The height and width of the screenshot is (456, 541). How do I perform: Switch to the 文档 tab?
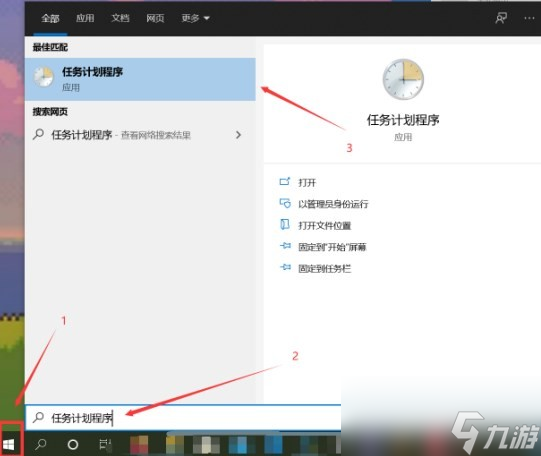pos(120,18)
